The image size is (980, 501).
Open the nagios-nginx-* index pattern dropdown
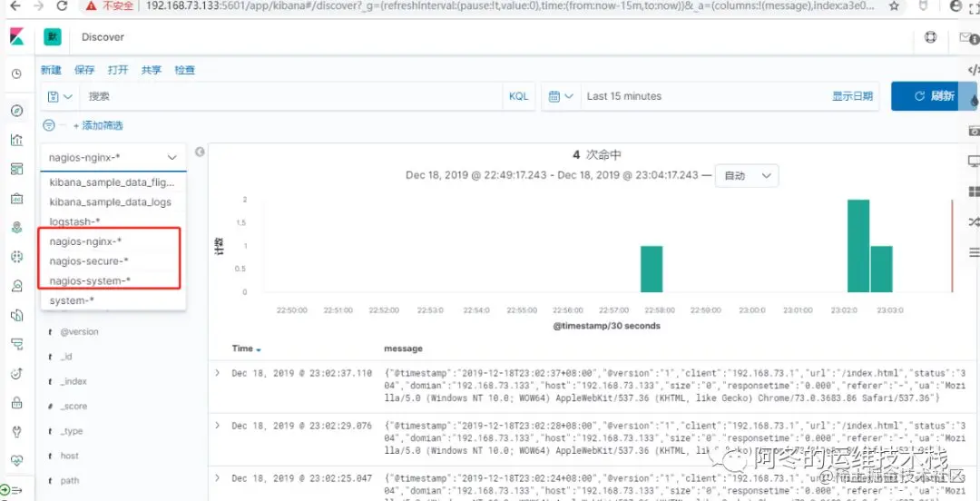[113, 158]
